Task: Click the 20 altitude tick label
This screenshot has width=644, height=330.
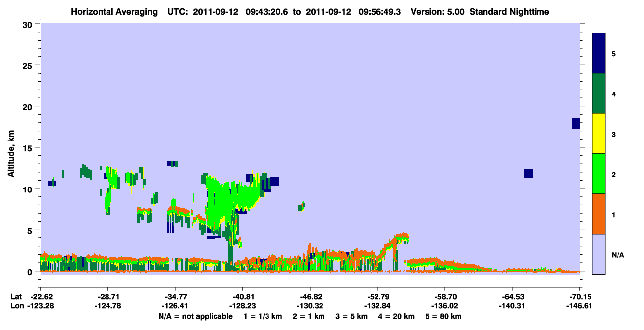Action: click(29, 106)
